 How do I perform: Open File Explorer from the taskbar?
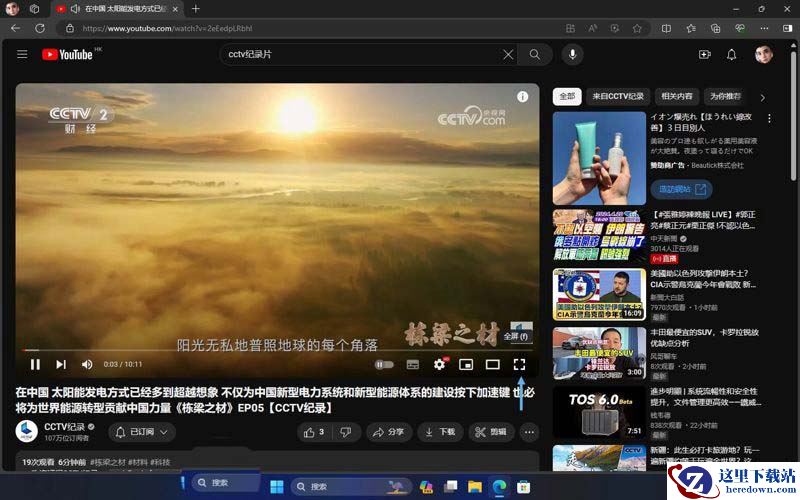474,487
